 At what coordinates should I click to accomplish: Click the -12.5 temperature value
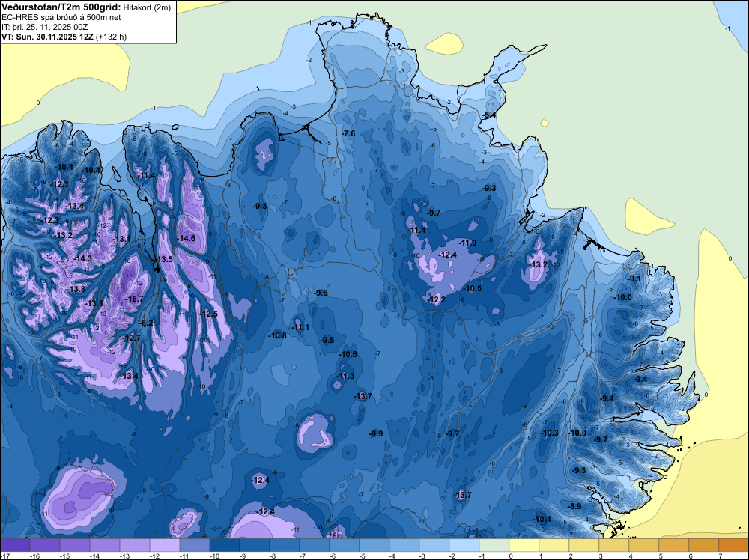pos(209,314)
